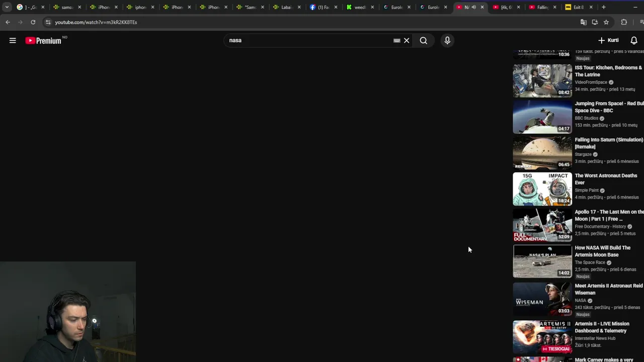Visit the VideoFromSpace channel
644x362 pixels.
click(591, 82)
